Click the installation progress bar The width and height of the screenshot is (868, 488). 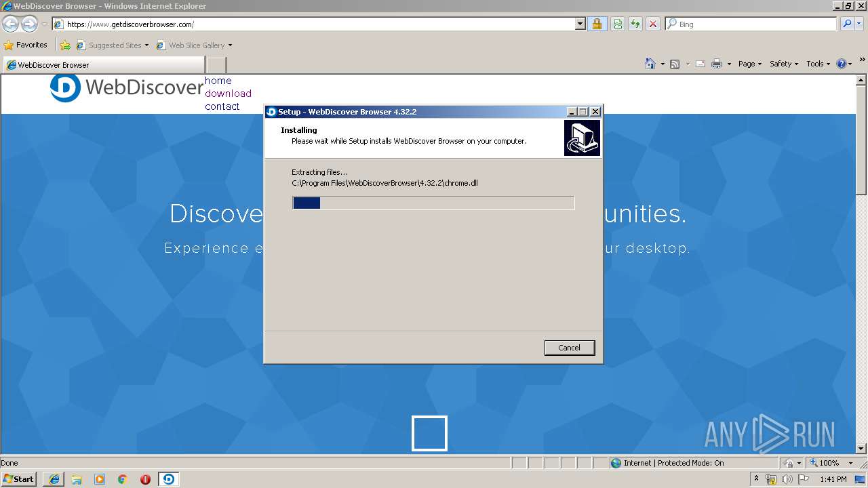pos(433,203)
